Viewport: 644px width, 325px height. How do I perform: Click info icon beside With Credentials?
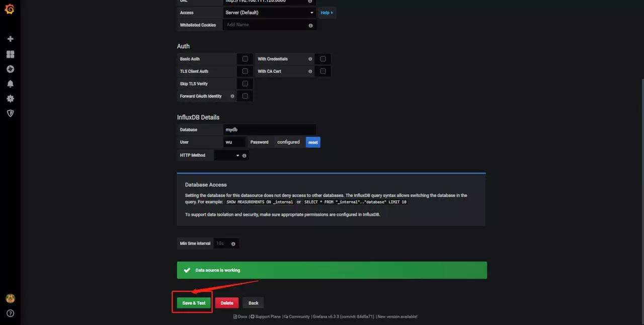point(310,59)
